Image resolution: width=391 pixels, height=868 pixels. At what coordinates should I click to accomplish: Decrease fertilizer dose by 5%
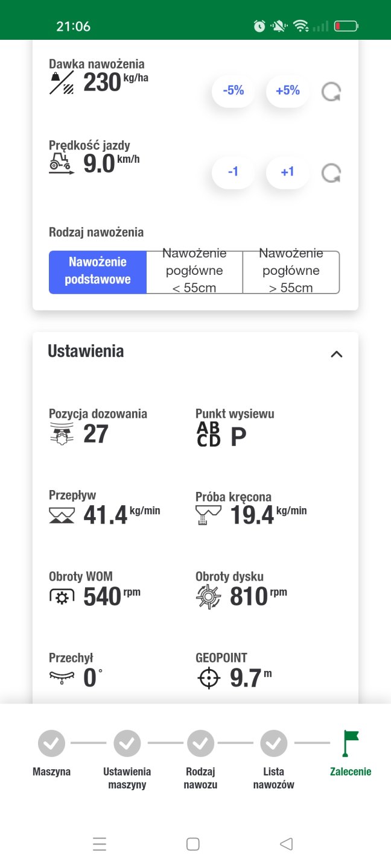233,91
